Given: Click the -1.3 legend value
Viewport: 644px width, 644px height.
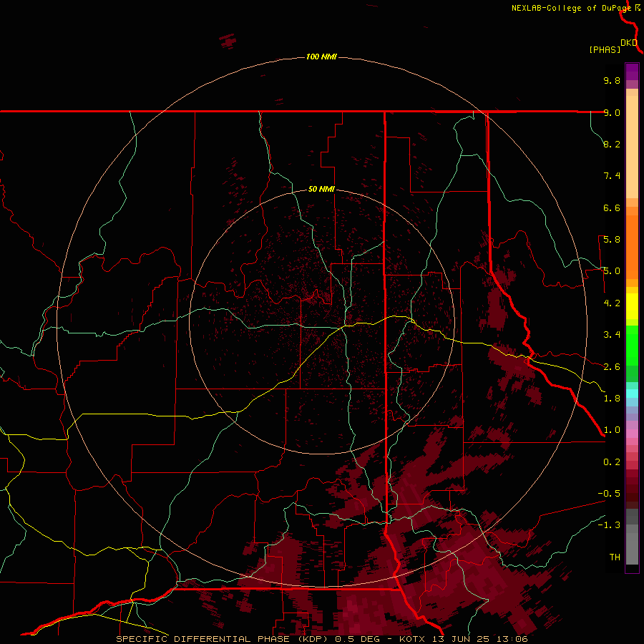Looking at the screenshot, I should [x=609, y=525].
